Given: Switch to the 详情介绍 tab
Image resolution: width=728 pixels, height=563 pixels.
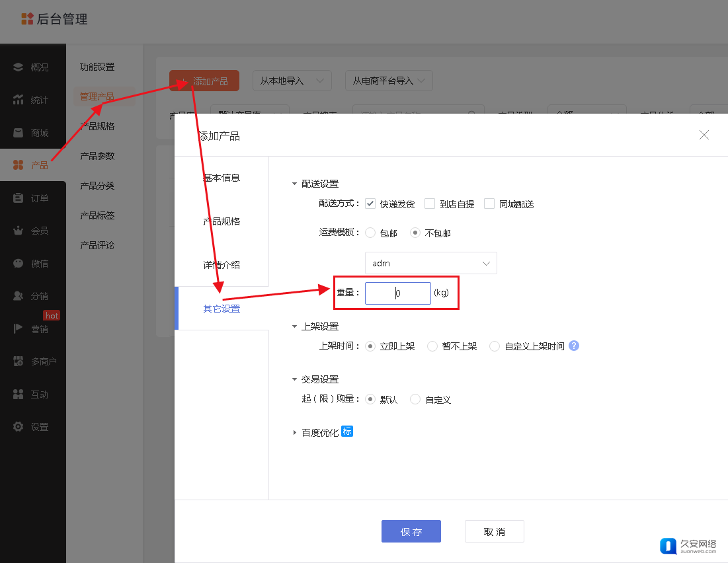Looking at the screenshot, I should click(222, 265).
